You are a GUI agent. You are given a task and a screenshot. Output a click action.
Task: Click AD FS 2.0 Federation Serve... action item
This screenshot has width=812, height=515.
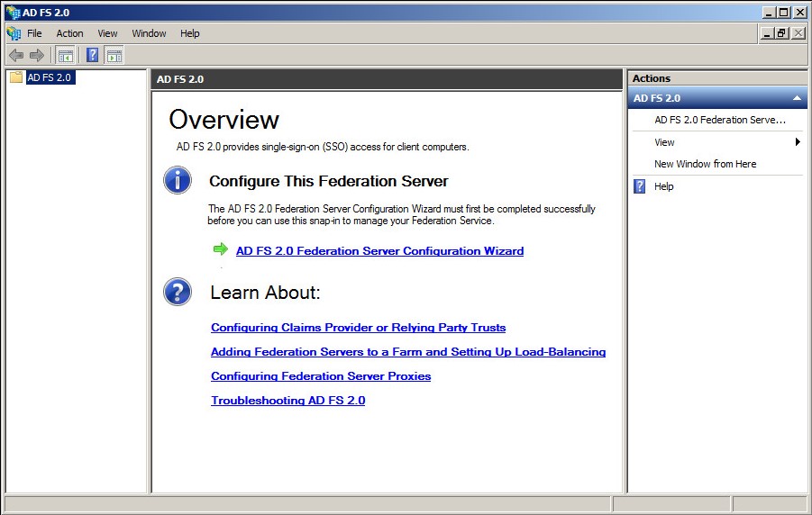click(x=720, y=120)
